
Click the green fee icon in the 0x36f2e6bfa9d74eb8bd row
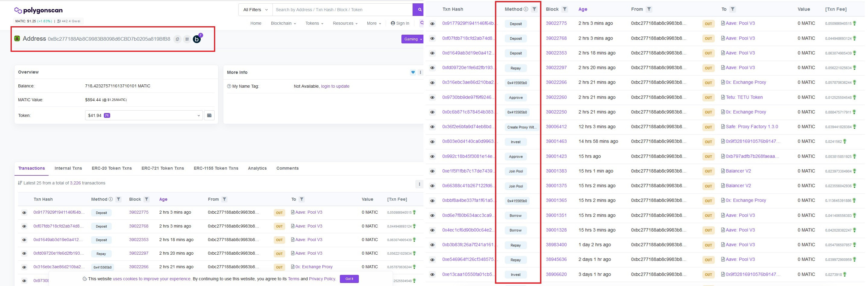coord(854,127)
